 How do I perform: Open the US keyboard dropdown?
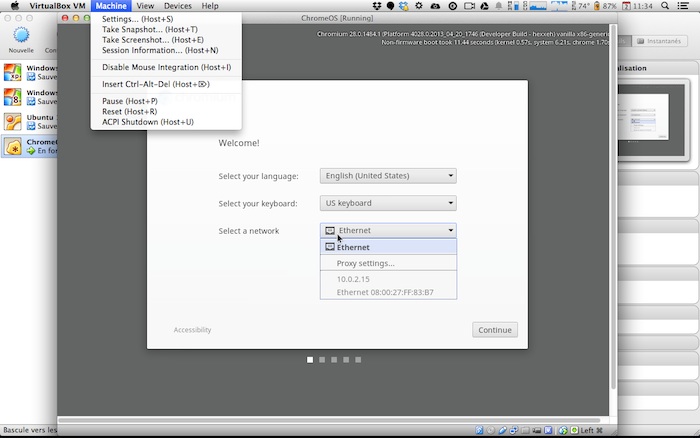[x=388, y=203]
